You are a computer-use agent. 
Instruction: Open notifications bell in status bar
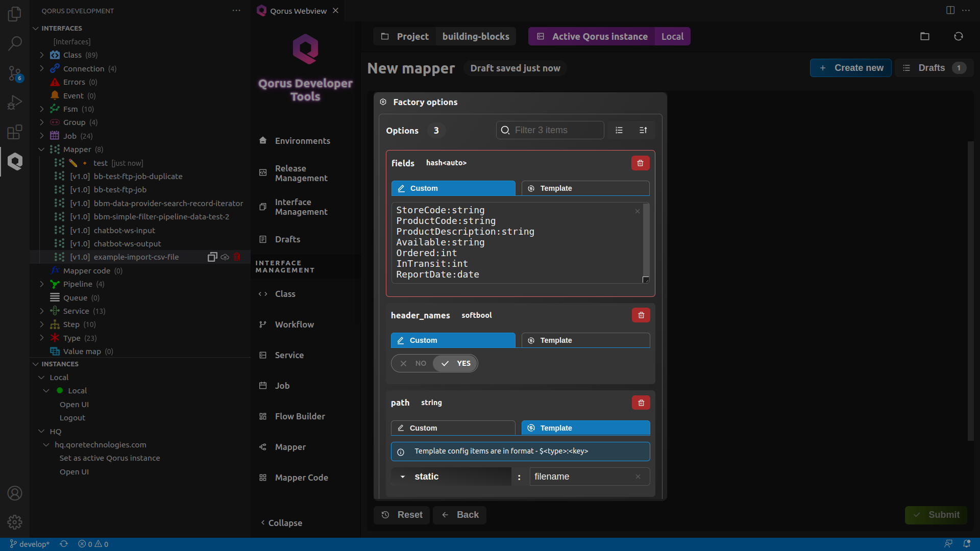tap(967, 544)
